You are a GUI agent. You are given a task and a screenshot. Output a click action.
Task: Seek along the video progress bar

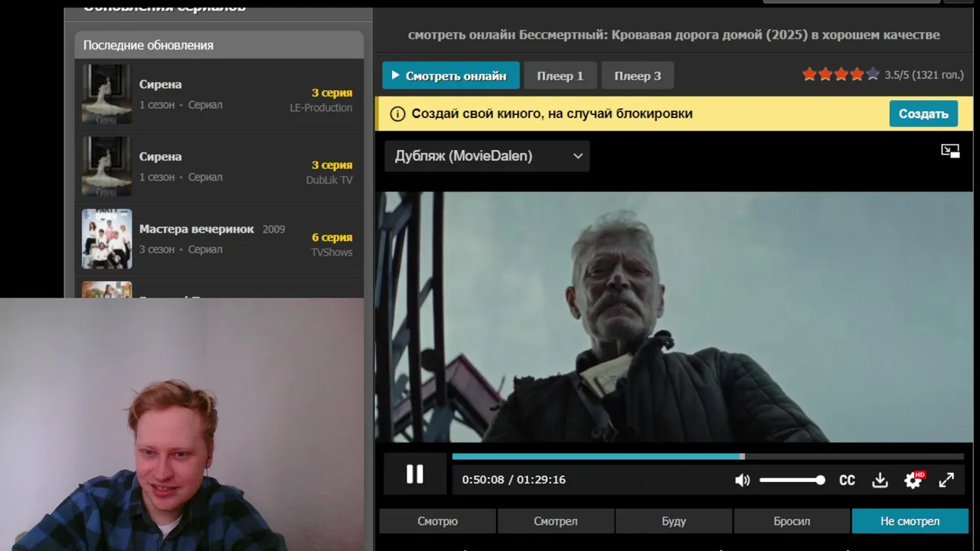[707, 457]
